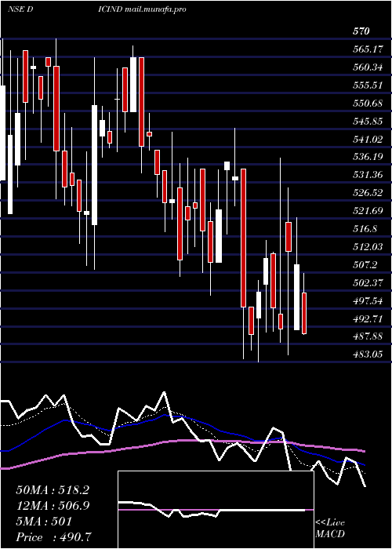Click the 492.71 price level label
Screen dimensions: 392x549
coord(368,319)
